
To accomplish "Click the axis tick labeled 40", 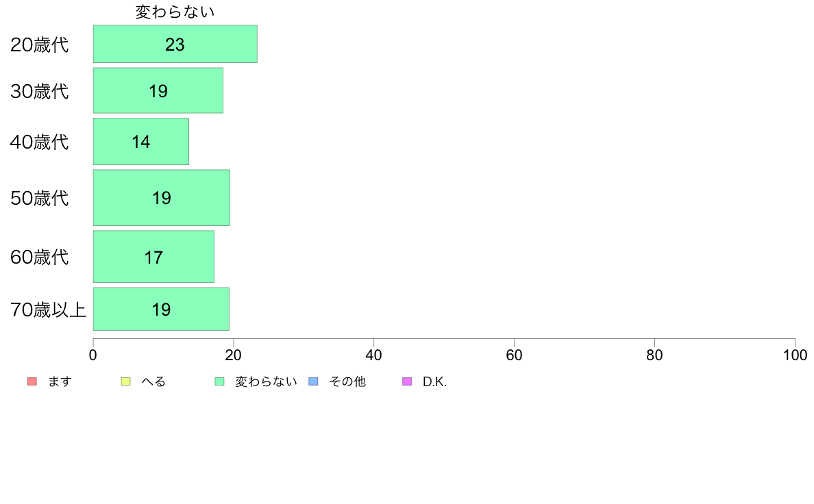I will [374, 355].
